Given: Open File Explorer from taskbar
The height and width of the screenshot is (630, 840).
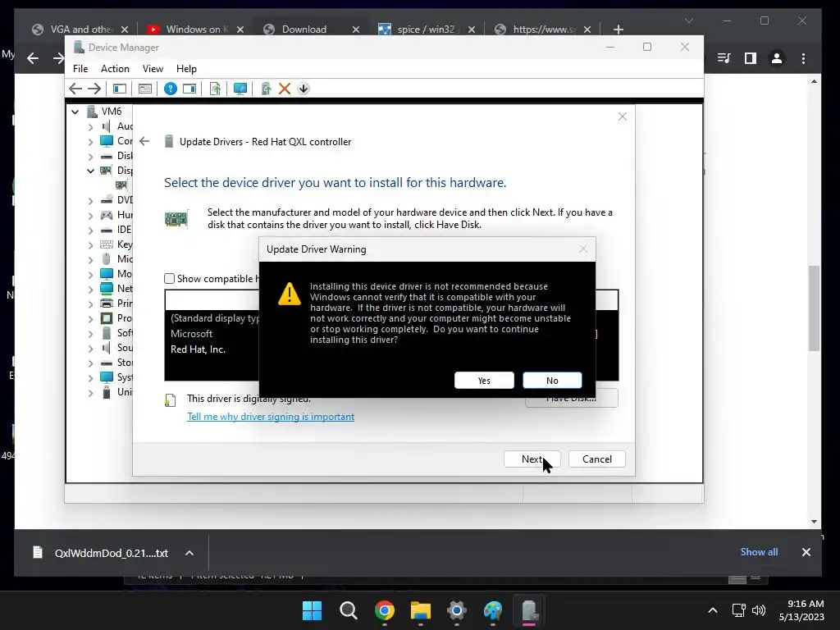Looking at the screenshot, I should point(421,610).
